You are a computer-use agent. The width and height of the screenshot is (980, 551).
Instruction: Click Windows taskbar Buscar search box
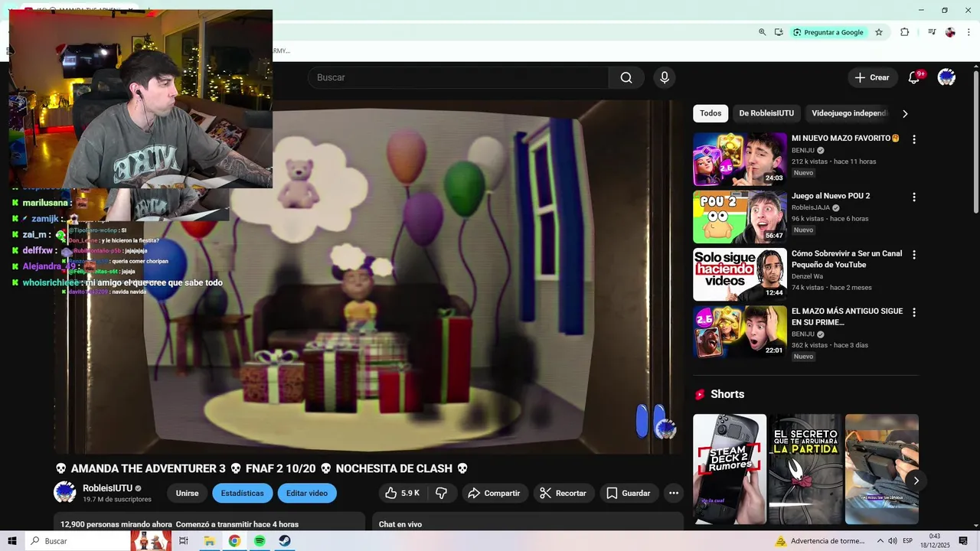(x=77, y=541)
